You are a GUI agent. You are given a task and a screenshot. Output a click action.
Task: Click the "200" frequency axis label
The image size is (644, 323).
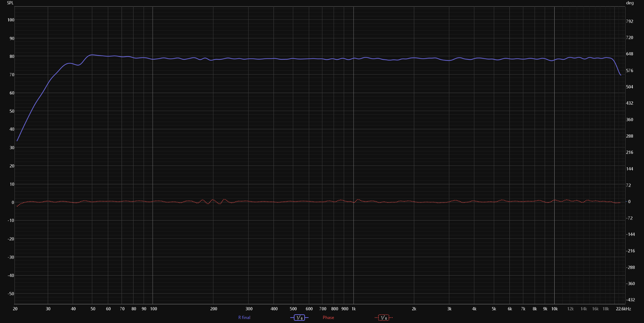click(214, 309)
